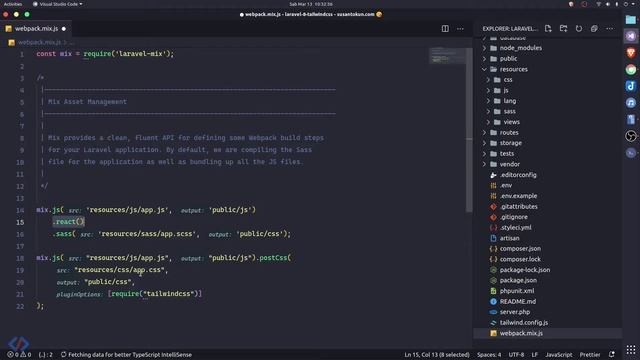Click Visual Studio icon in dock
The width and height of the screenshot is (640, 360).
(x=631, y=36)
